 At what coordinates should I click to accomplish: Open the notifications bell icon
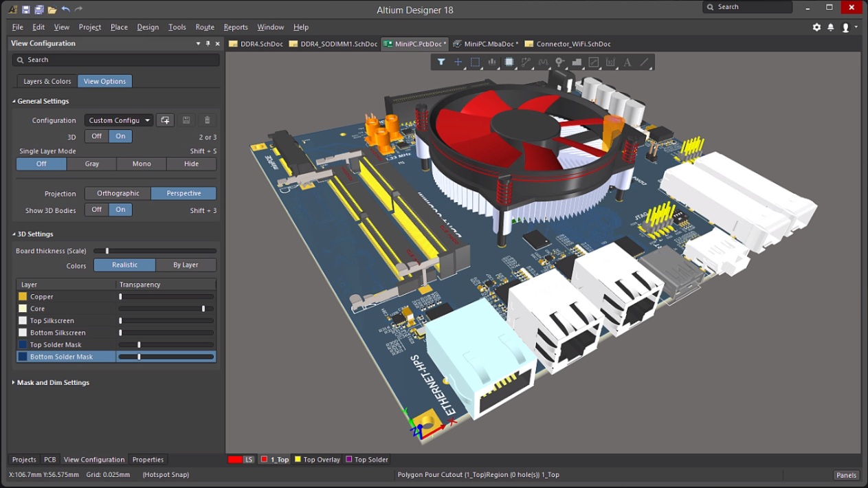pos(830,27)
